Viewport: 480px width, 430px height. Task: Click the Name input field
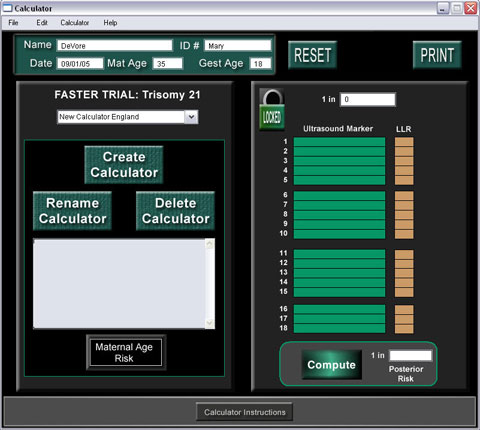click(115, 46)
